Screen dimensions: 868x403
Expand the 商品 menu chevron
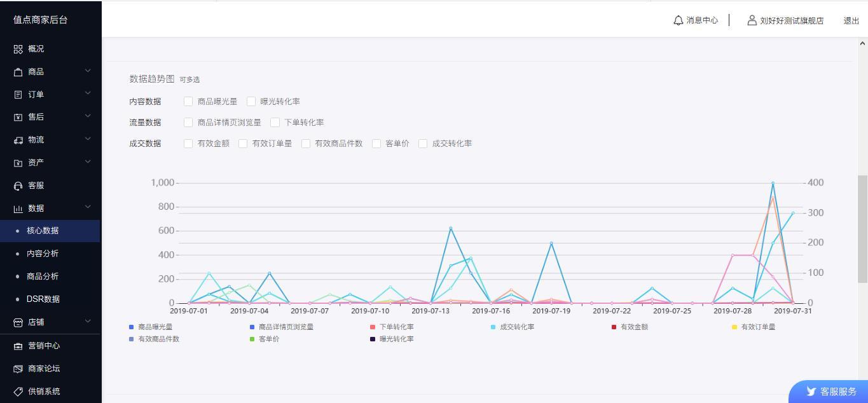point(88,71)
